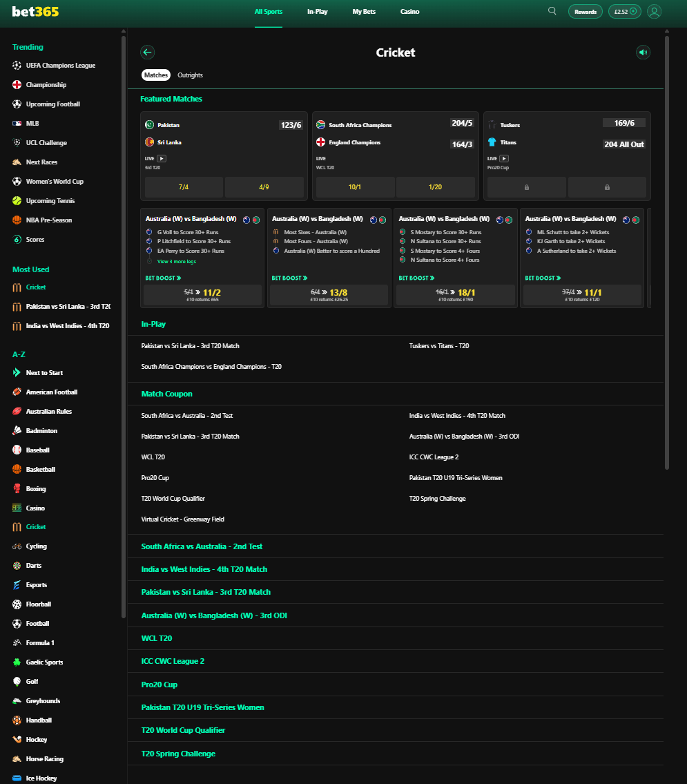This screenshot has height=784, width=687.
Task: Open UEFA Champions League in Trending
Action: pyautogui.click(x=61, y=66)
